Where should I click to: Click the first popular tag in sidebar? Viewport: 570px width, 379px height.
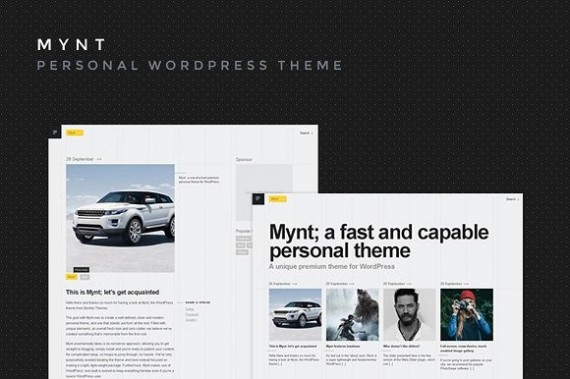tap(243, 239)
